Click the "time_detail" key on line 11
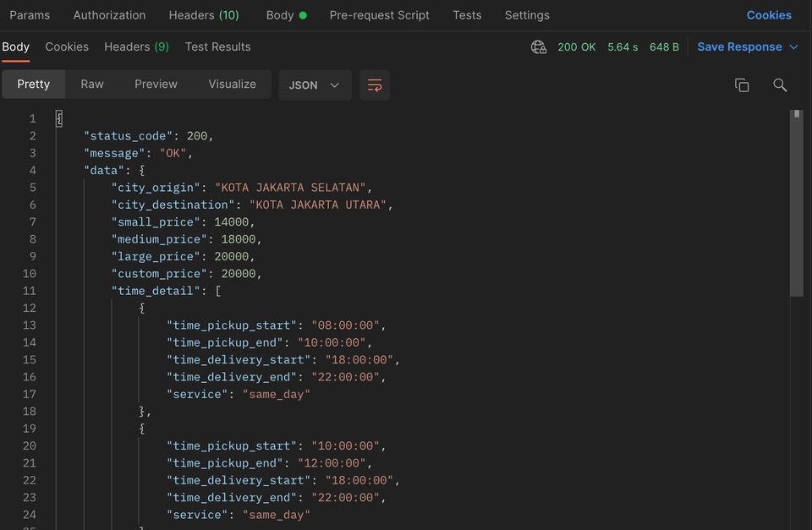The image size is (812, 530). click(156, 291)
